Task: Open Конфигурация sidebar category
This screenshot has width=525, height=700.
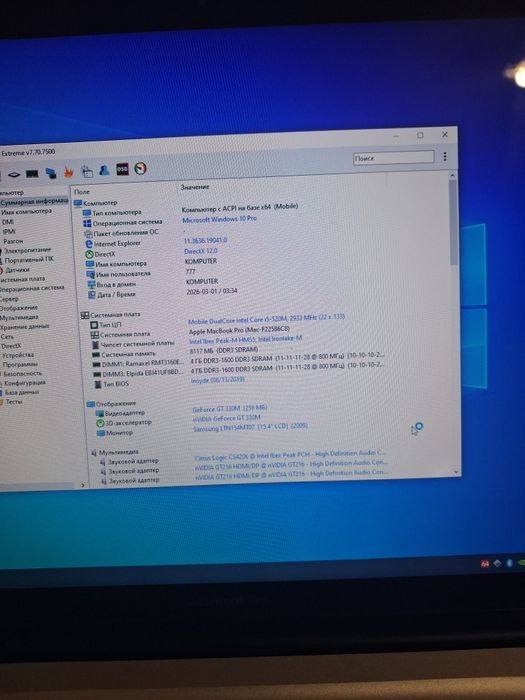Action: pos(25,383)
